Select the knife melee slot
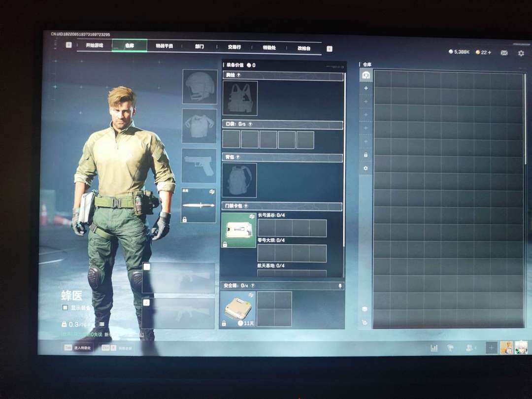 click(199, 205)
